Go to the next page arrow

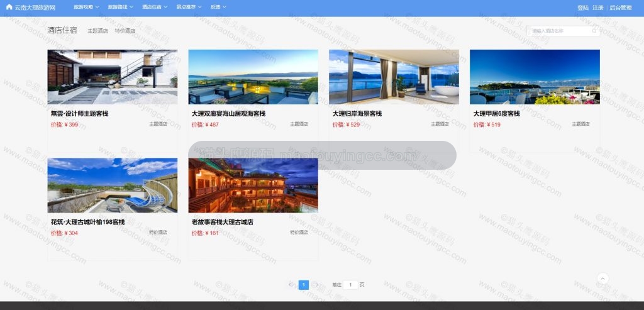(x=316, y=285)
